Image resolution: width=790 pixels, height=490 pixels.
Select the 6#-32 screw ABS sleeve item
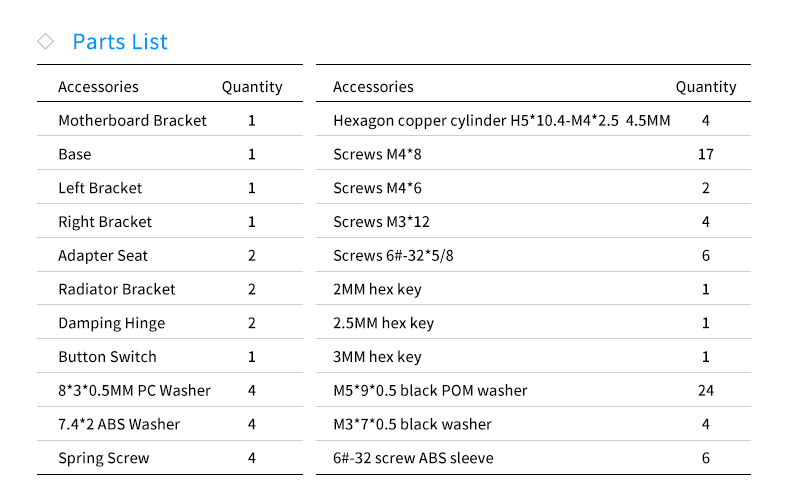[x=413, y=458]
